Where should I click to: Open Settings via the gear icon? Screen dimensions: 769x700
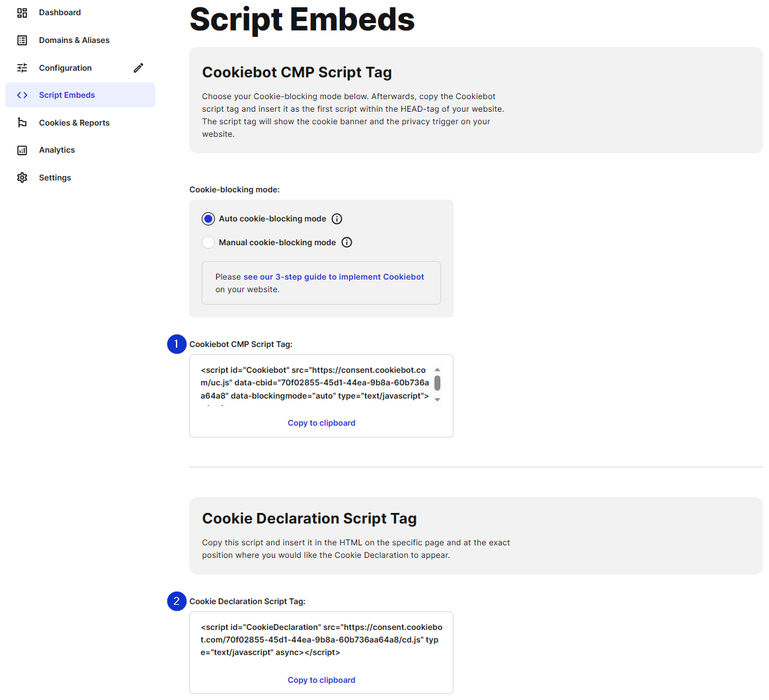22,177
